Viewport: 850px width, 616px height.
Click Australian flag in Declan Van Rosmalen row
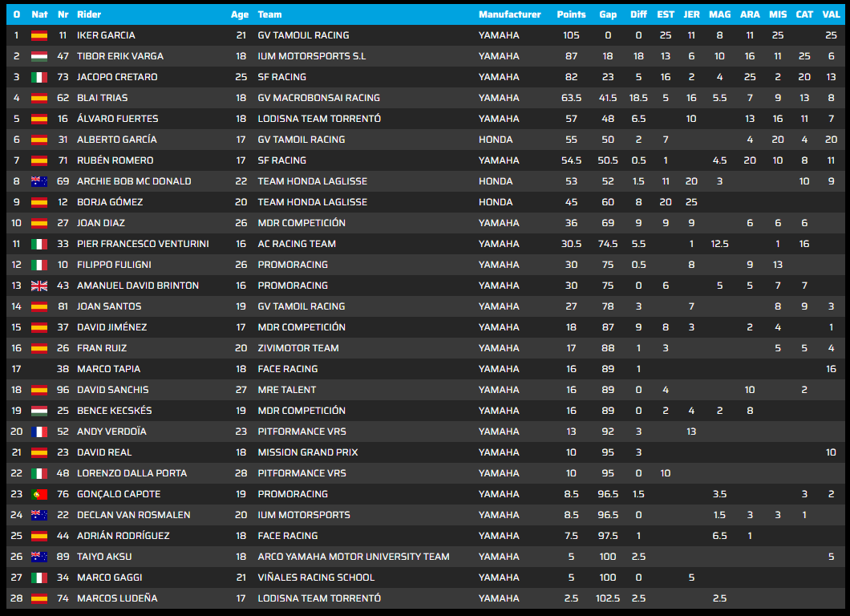pyautogui.click(x=39, y=515)
